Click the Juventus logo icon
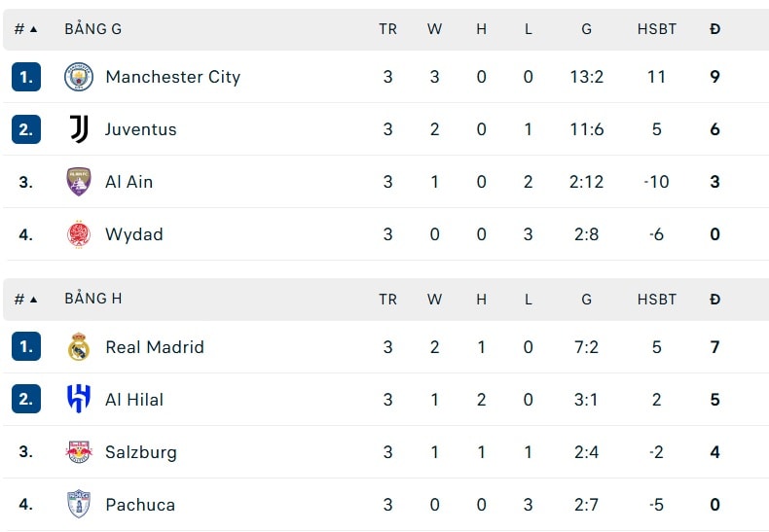The image size is (769, 532). coord(79,129)
